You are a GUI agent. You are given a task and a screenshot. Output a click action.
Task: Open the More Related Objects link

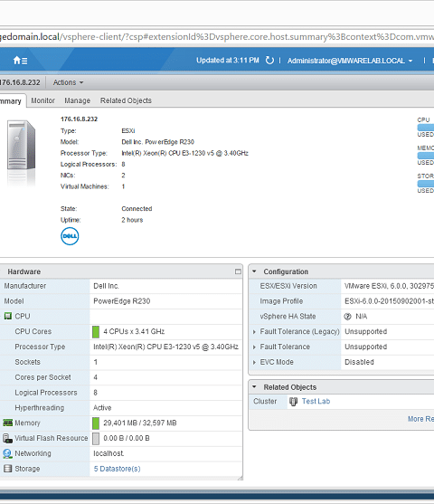tap(420, 419)
